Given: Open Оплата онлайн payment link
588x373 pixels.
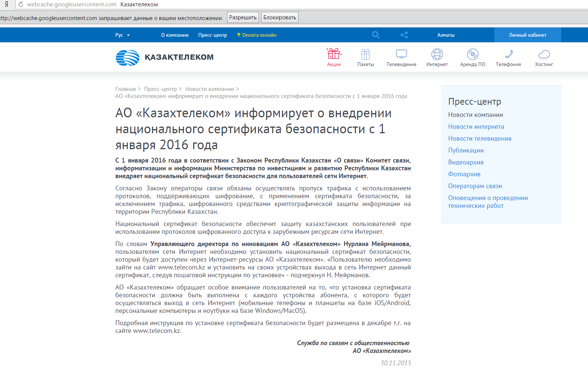Looking at the screenshot, I should point(257,35).
